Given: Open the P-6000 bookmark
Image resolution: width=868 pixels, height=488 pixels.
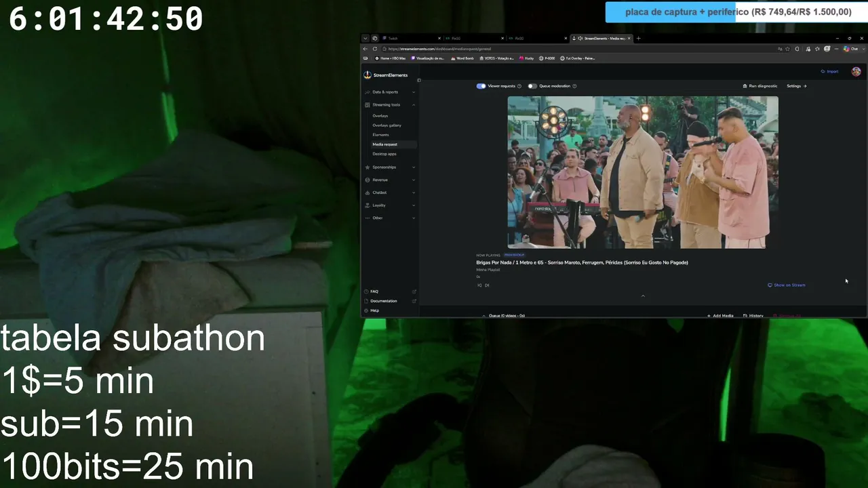Looking at the screenshot, I should (x=547, y=58).
